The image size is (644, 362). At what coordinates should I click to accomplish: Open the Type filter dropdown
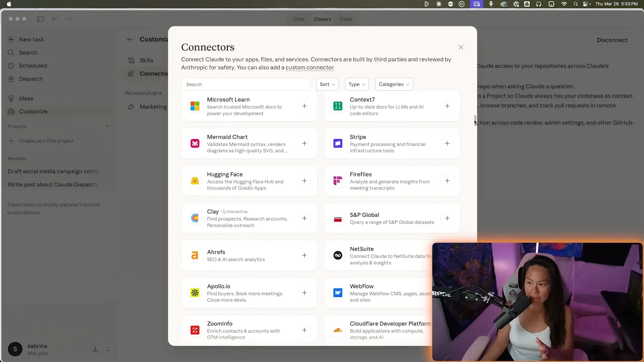357,84
